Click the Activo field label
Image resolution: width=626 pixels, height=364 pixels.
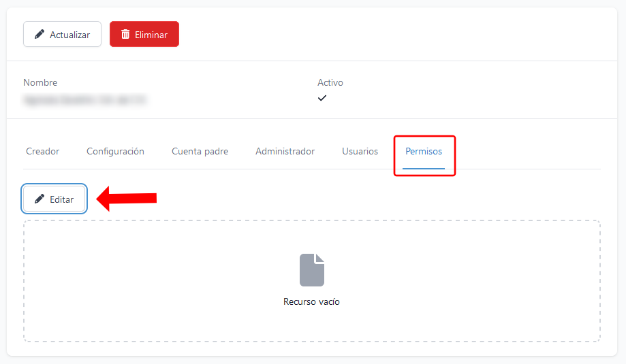(x=330, y=82)
